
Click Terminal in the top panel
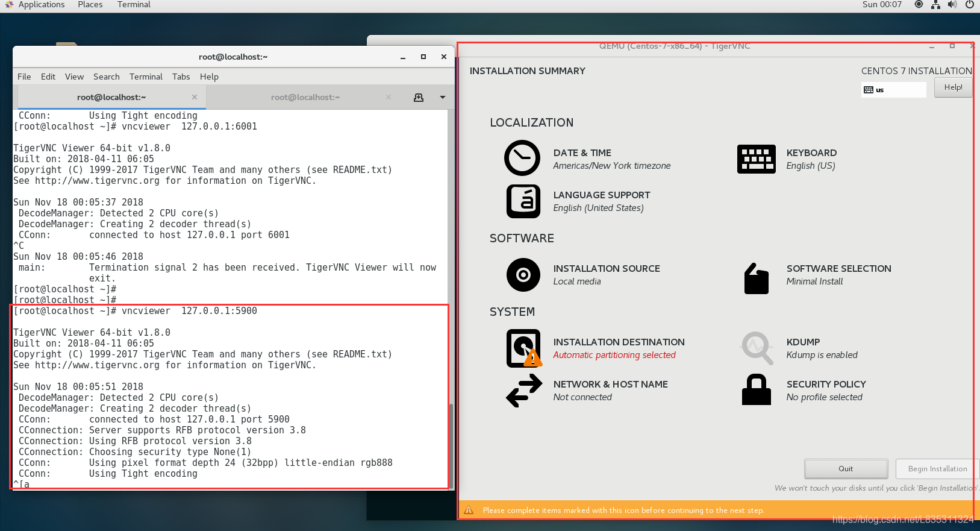[134, 5]
